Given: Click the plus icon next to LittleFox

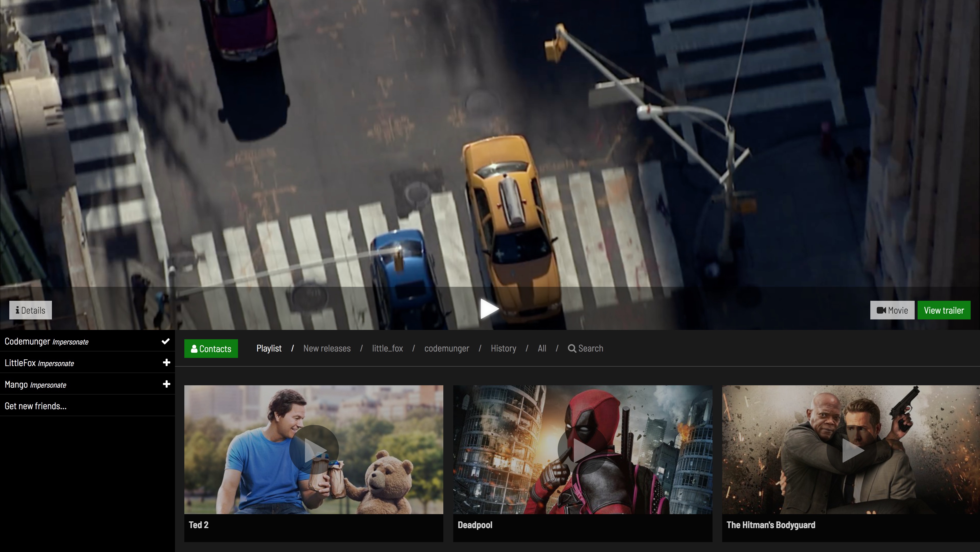Looking at the screenshot, I should (x=166, y=363).
